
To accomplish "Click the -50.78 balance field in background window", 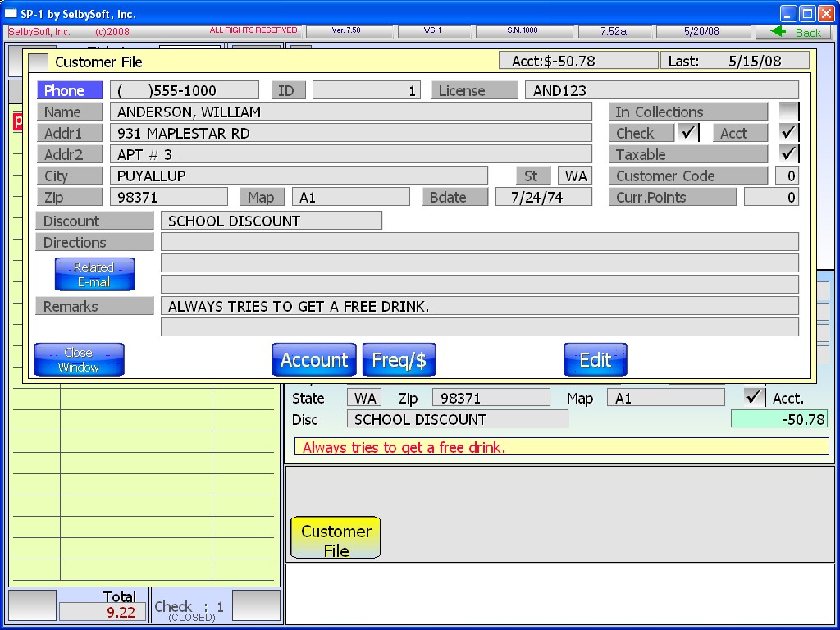I will coord(779,419).
